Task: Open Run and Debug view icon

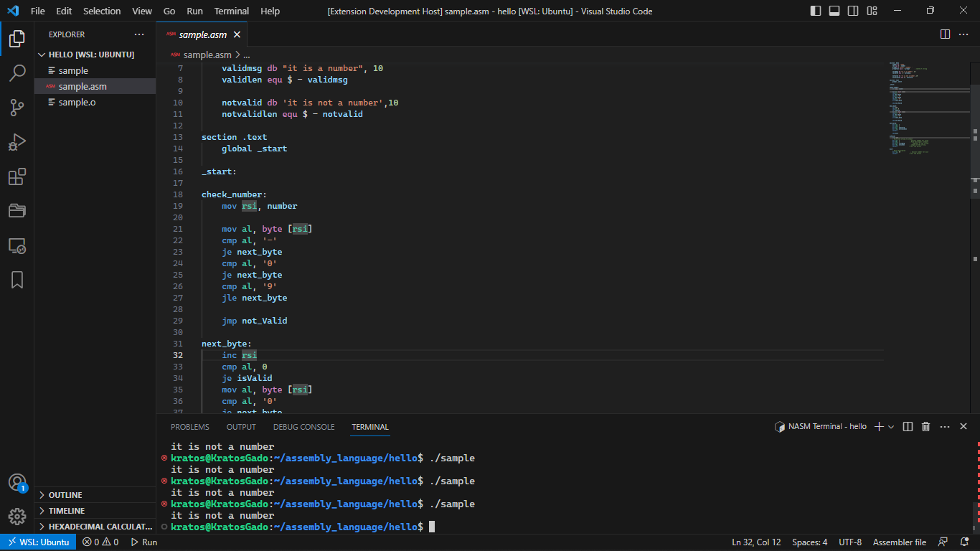Action: point(17,142)
